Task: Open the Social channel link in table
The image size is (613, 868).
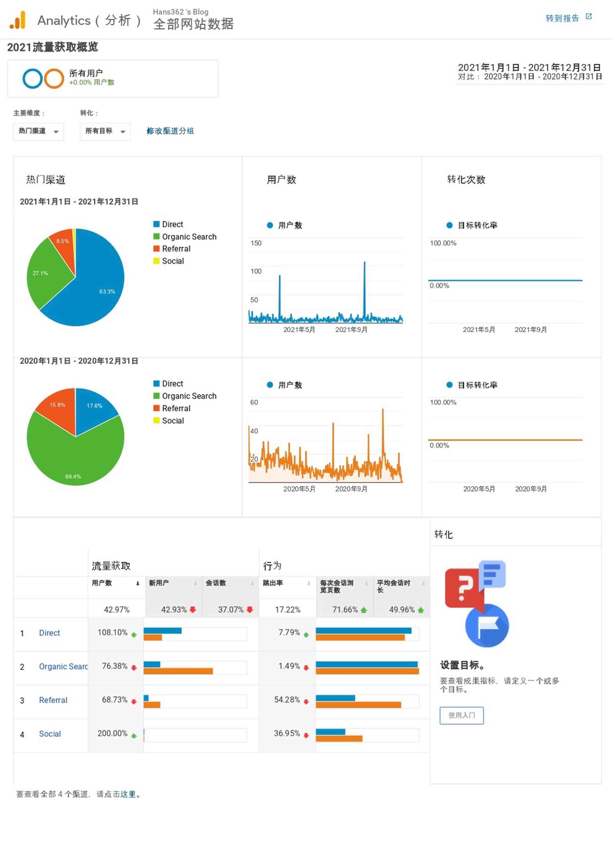Action: [x=50, y=734]
